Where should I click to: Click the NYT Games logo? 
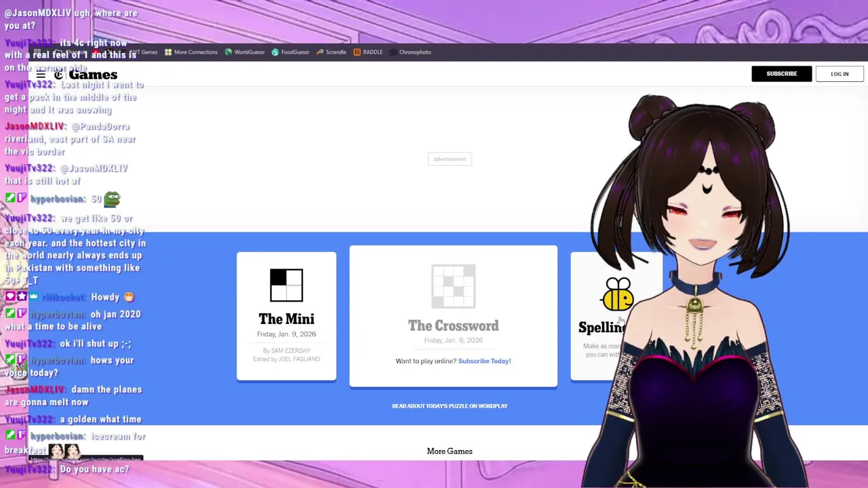(x=85, y=75)
